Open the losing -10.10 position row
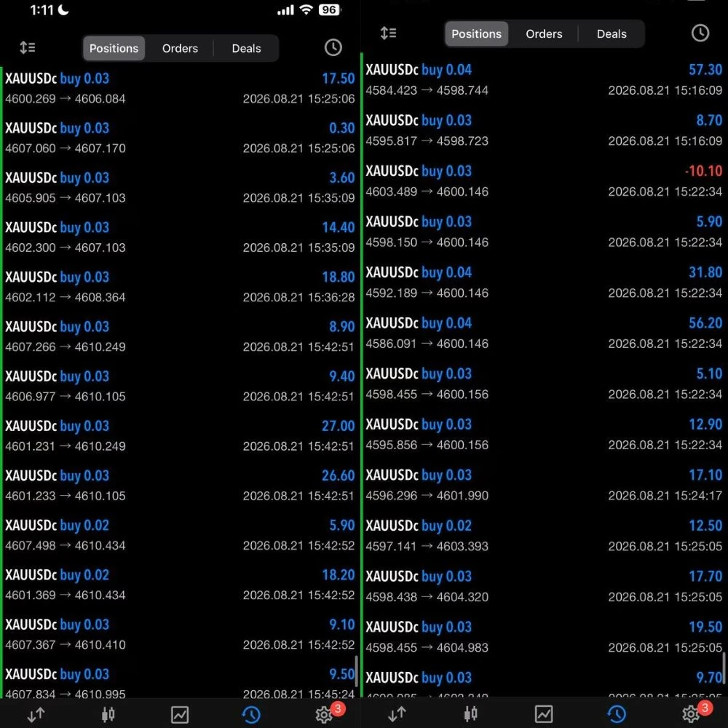The height and width of the screenshot is (728, 728). coord(544,181)
